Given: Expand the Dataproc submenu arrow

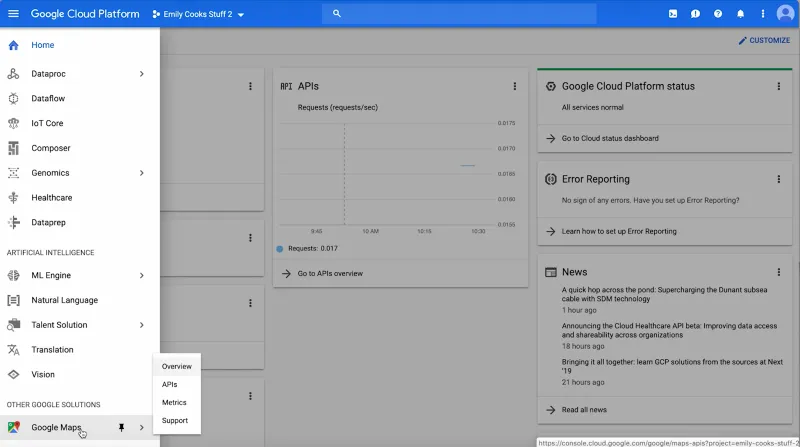Looking at the screenshot, I should click(x=141, y=74).
